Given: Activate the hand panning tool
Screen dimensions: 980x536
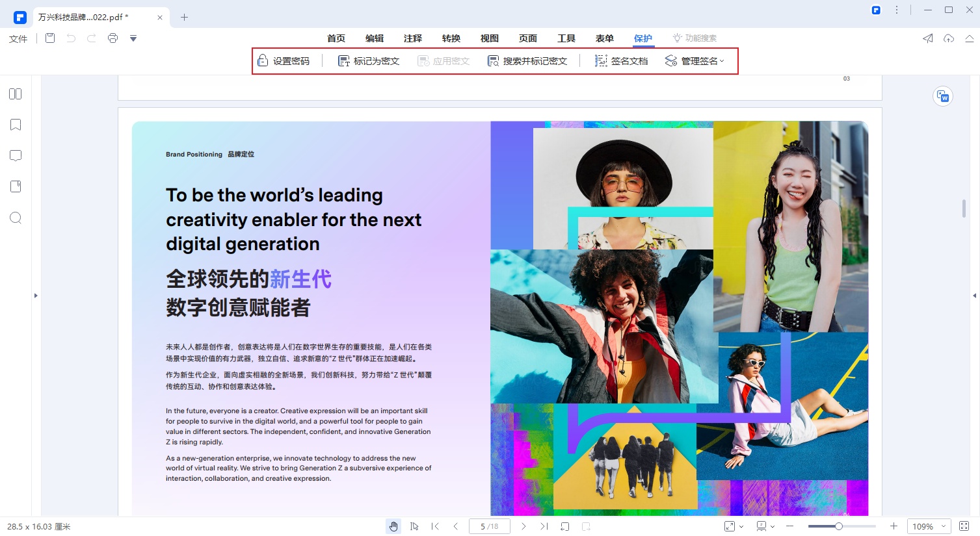Looking at the screenshot, I should [393, 526].
